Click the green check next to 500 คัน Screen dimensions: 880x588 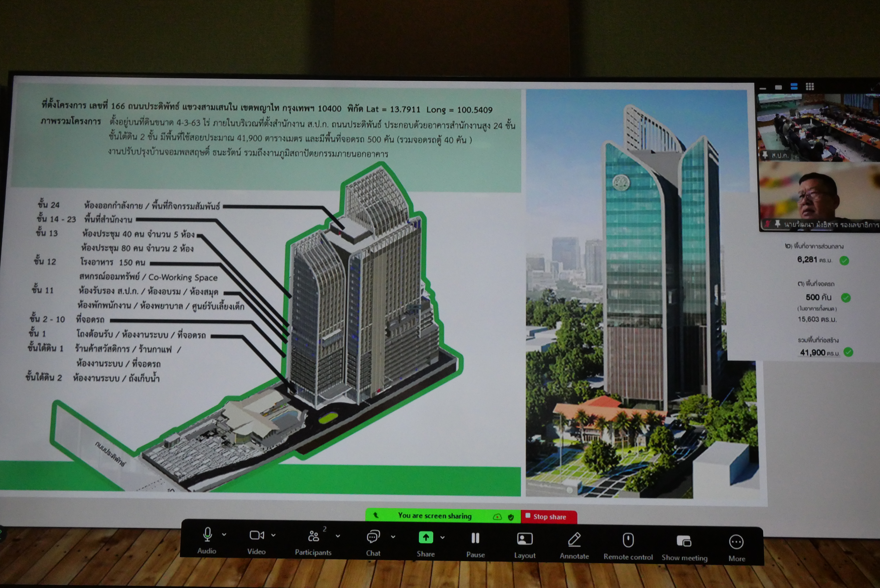(x=845, y=298)
